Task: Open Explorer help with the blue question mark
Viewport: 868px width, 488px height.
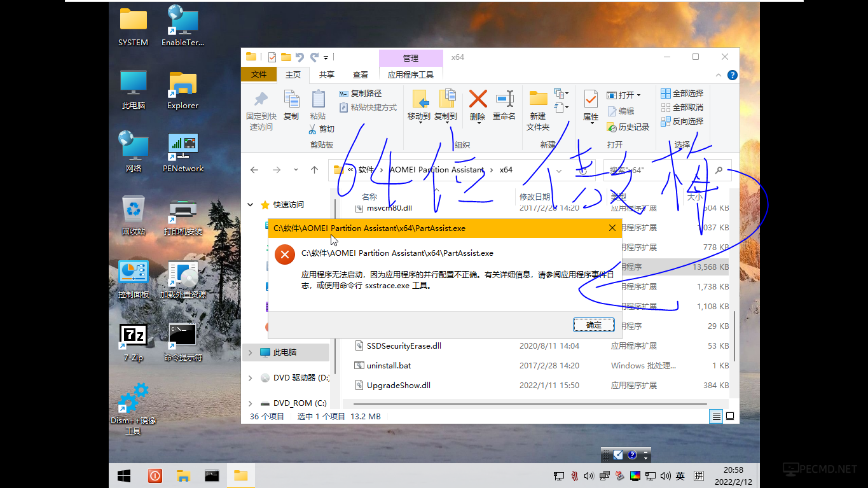Action: [732, 75]
